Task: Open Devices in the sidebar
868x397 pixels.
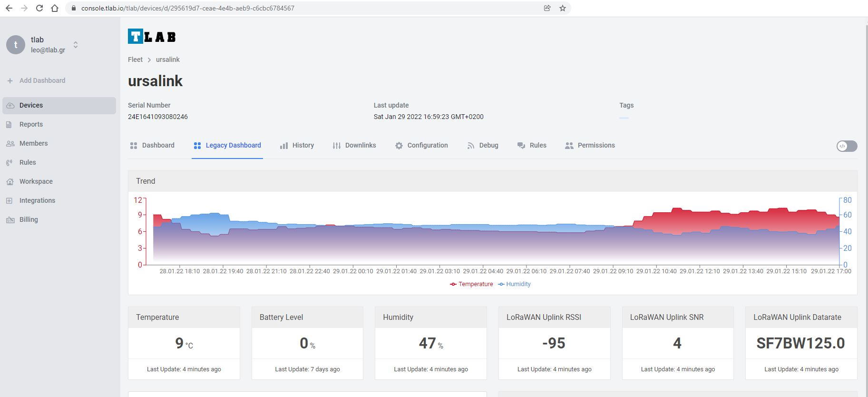Action: coord(59,105)
